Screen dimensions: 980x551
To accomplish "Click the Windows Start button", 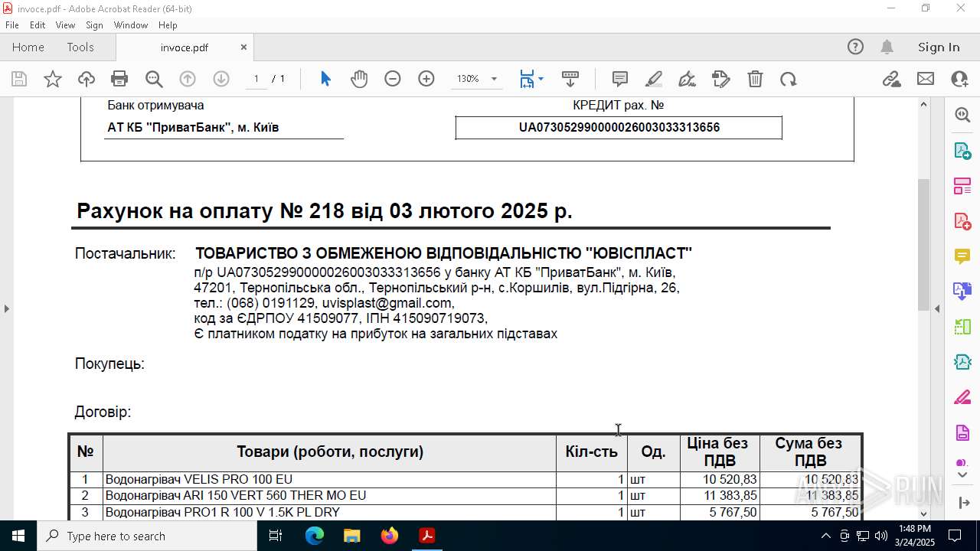I will click(x=18, y=536).
